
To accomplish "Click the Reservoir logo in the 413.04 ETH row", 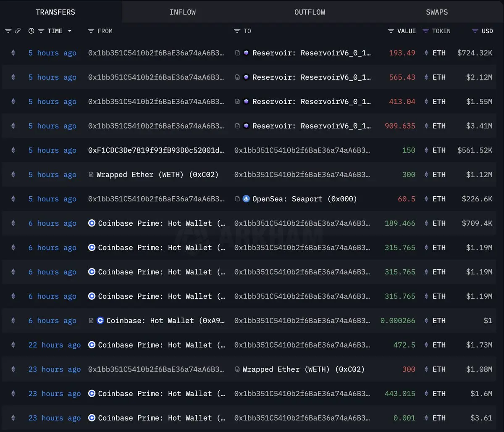I will click(246, 102).
